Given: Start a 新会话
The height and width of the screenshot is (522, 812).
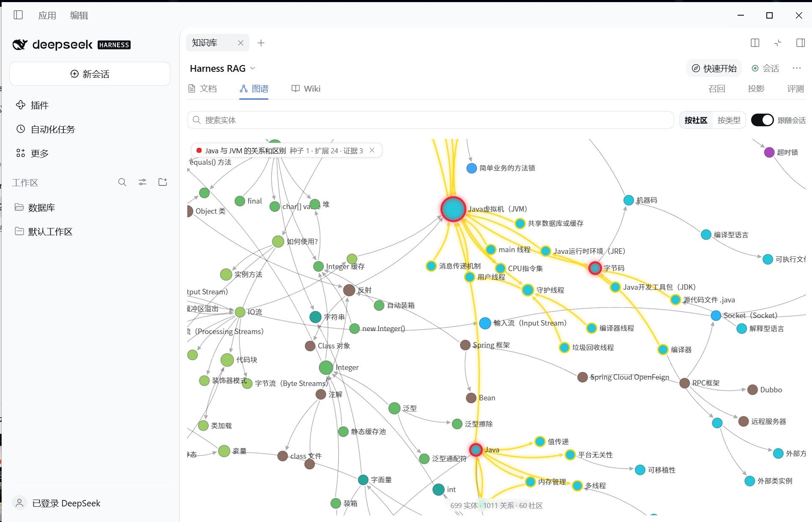Looking at the screenshot, I should click(90, 74).
